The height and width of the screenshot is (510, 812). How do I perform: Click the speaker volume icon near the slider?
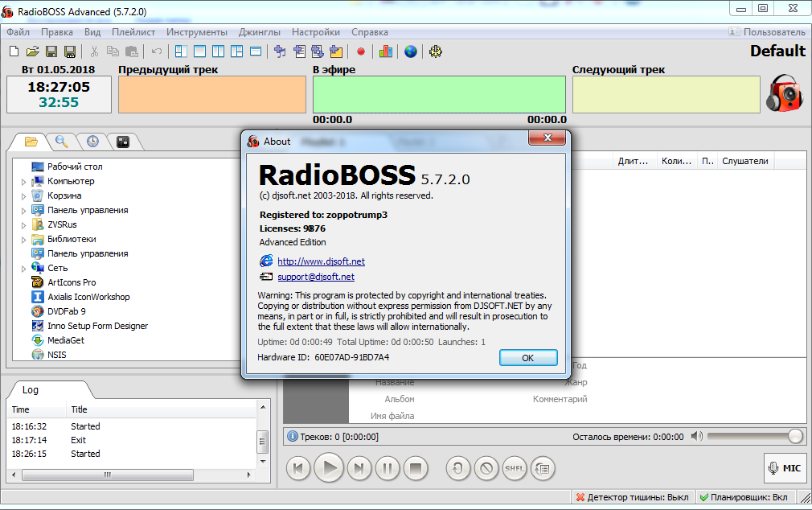point(696,437)
